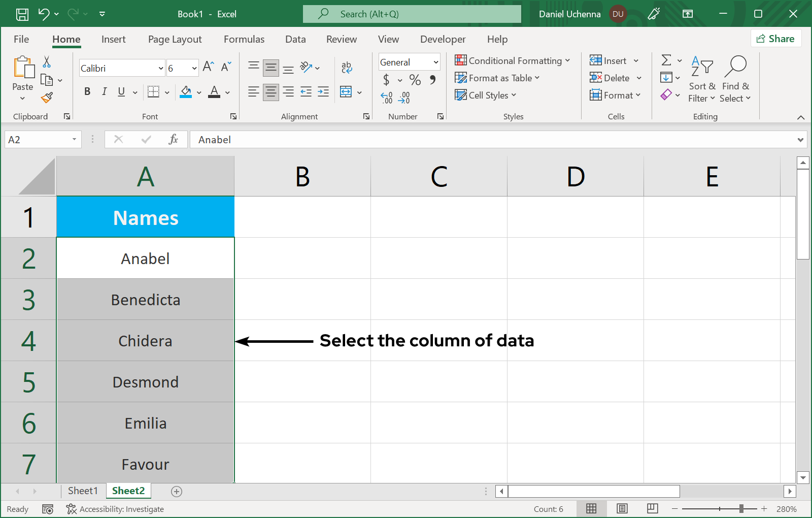Open the Formulas ribbon tab
The image size is (812, 518).
click(x=244, y=39)
